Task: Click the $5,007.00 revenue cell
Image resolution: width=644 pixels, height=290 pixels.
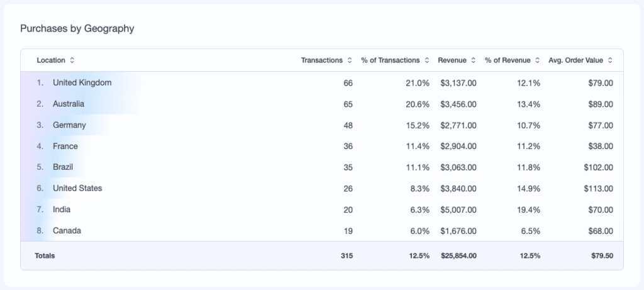Action: (x=458, y=210)
